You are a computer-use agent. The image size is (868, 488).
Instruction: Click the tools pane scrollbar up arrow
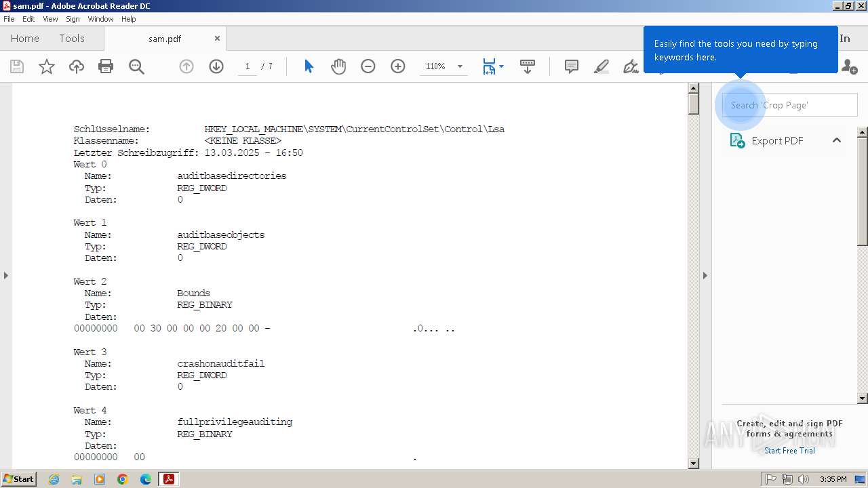tap(863, 131)
